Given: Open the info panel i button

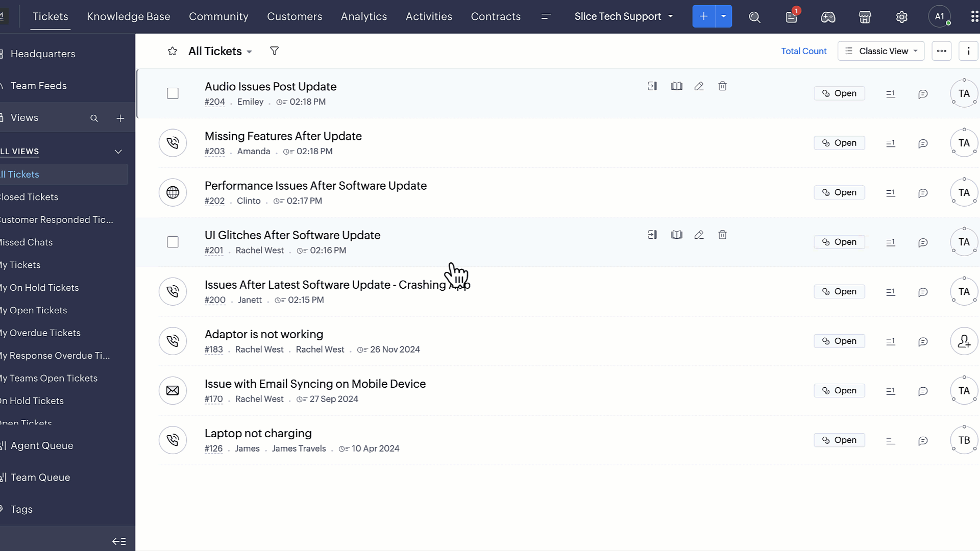Looking at the screenshot, I should pyautogui.click(x=968, y=51).
